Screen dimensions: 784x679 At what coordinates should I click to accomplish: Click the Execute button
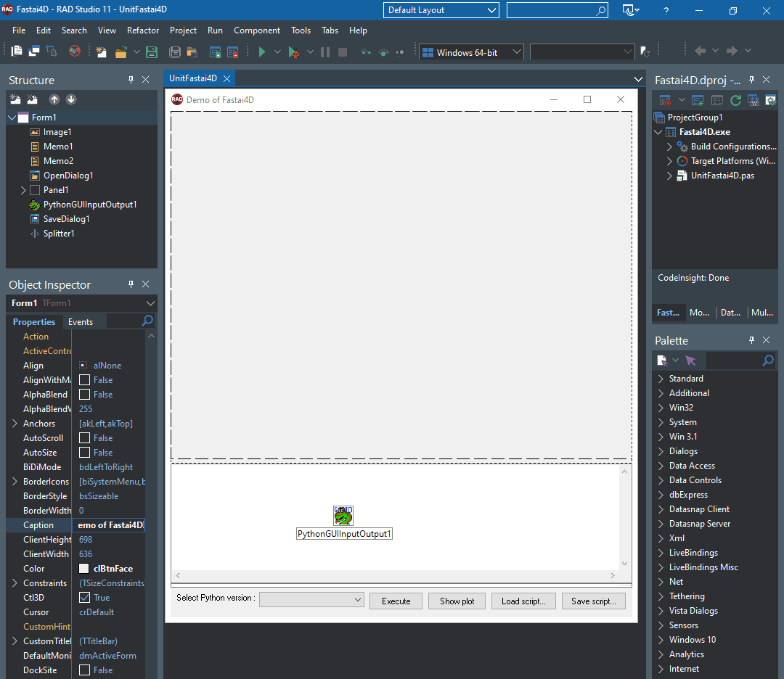pyautogui.click(x=396, y=601)
